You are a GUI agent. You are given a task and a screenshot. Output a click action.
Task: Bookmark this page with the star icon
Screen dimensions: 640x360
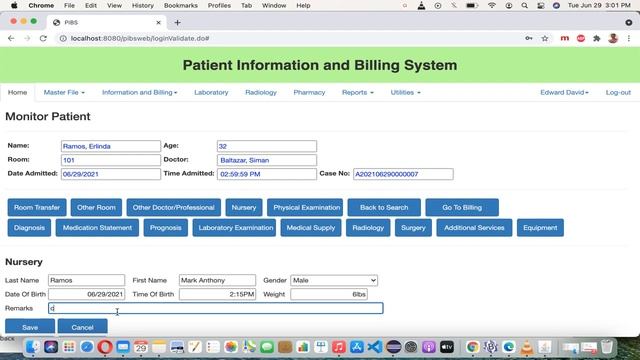[x=545, y=38]
